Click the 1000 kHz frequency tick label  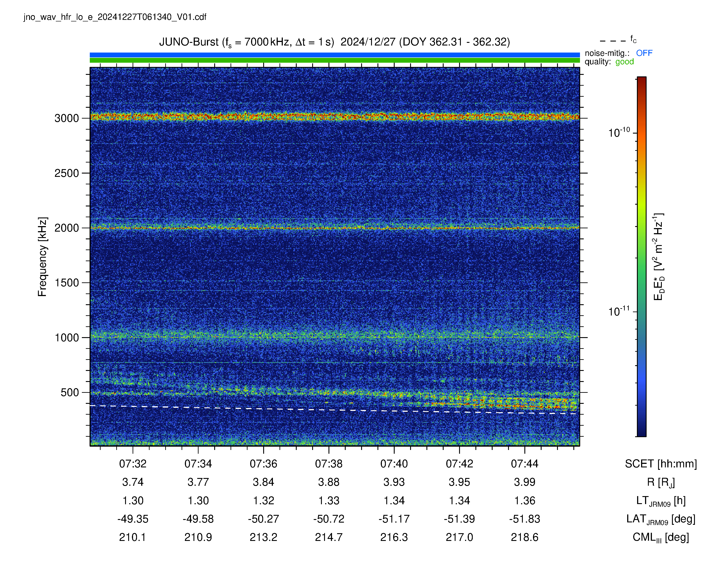(x=67, y=338)
